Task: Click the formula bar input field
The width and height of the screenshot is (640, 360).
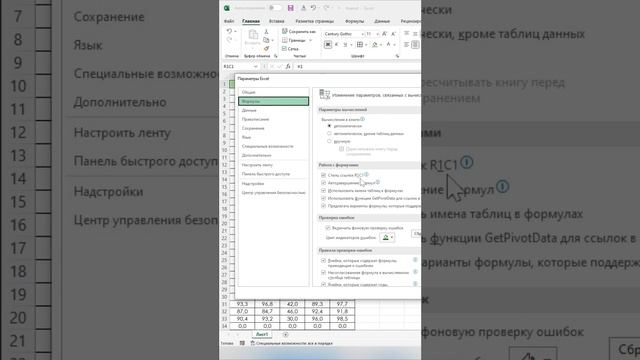Action: click(358, 66)
